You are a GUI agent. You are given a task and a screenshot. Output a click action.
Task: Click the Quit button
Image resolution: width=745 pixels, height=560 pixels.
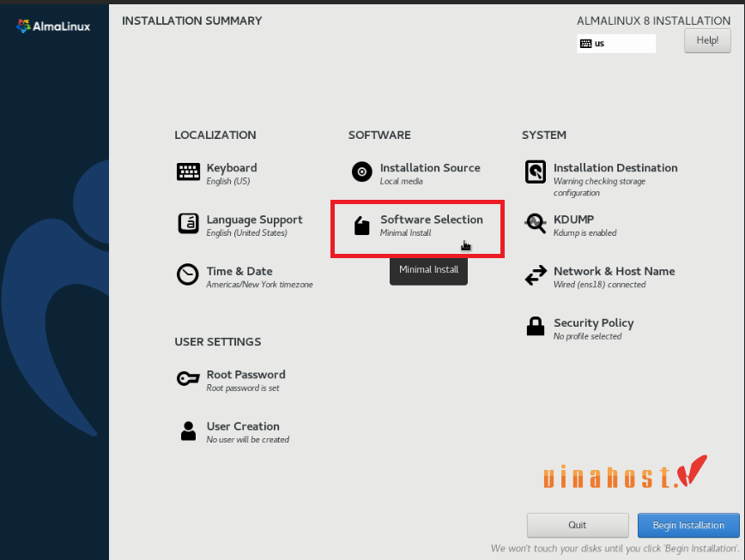578,525
